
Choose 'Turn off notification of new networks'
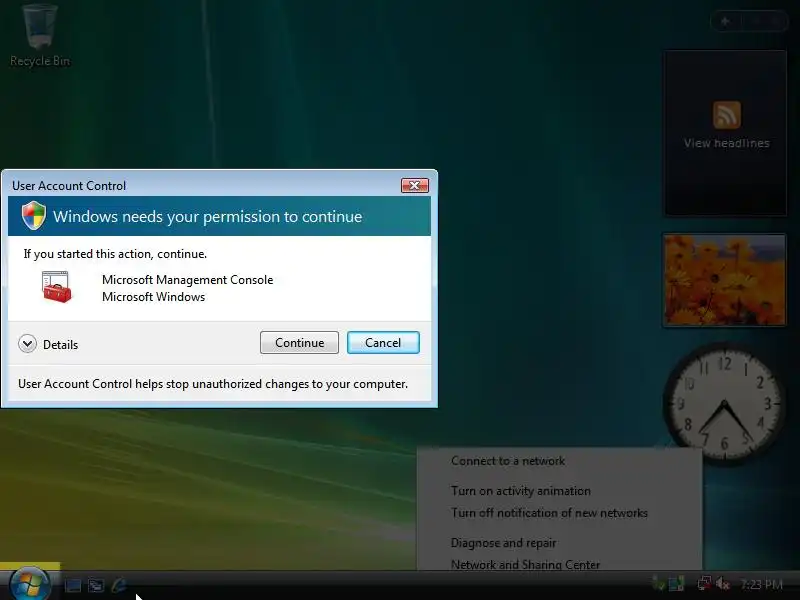pyautogui.click(x=549, y=513)
